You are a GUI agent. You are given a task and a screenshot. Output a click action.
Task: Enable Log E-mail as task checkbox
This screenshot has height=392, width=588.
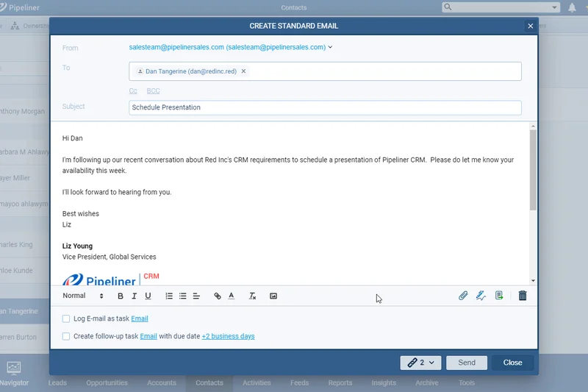[x=66, y=319]
